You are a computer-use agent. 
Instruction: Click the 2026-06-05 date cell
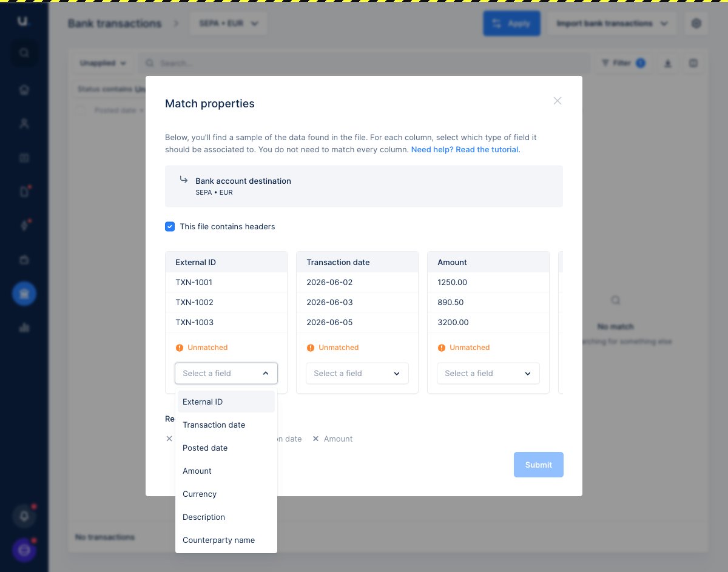coord(357,322)
